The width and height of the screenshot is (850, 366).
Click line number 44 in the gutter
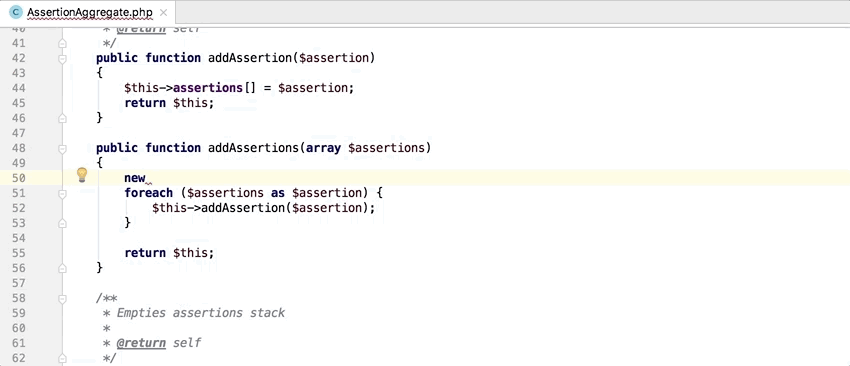click(x=18, y=88)
